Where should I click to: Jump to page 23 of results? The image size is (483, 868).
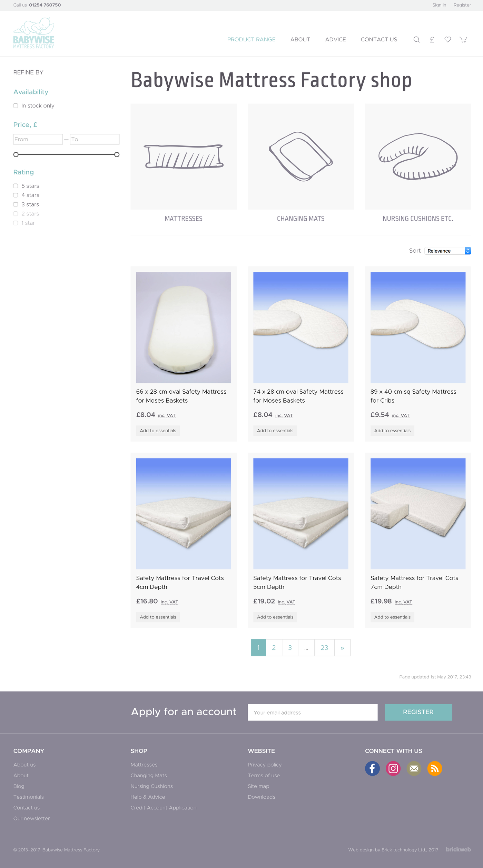[x=324, y=648]
